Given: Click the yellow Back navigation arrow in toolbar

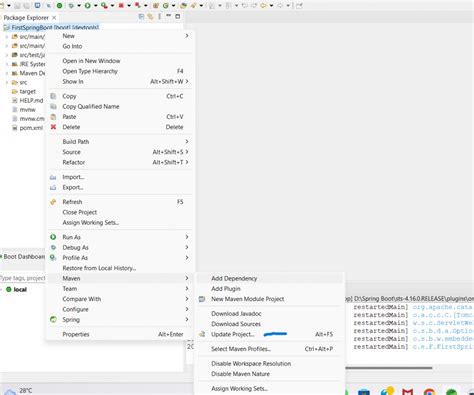Looking at the screenshot, I should click(263, 5).
